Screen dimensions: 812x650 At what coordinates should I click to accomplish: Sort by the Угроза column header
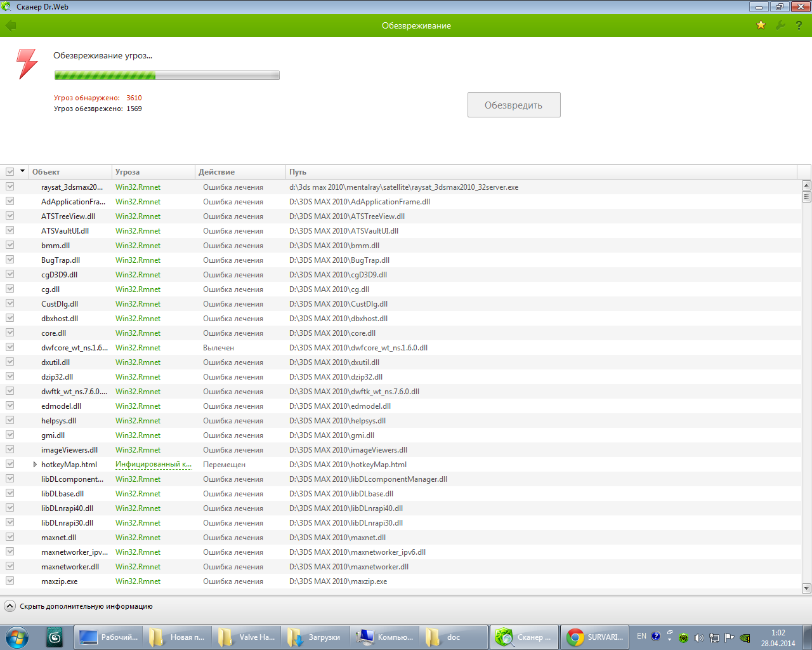pyautogui.click(x=154, y=172)
